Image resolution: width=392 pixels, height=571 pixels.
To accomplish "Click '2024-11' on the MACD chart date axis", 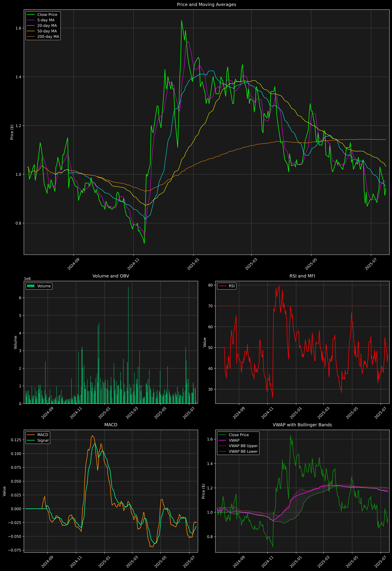I will 76,562.
